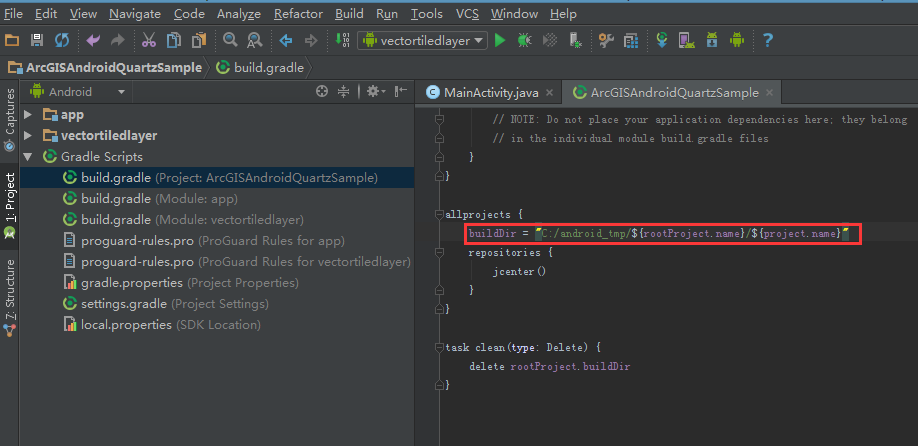Screen dimensions: 918x446
Task: Click the Cut scissors icon
Action: pyautogui.click(x=149, y=40)
